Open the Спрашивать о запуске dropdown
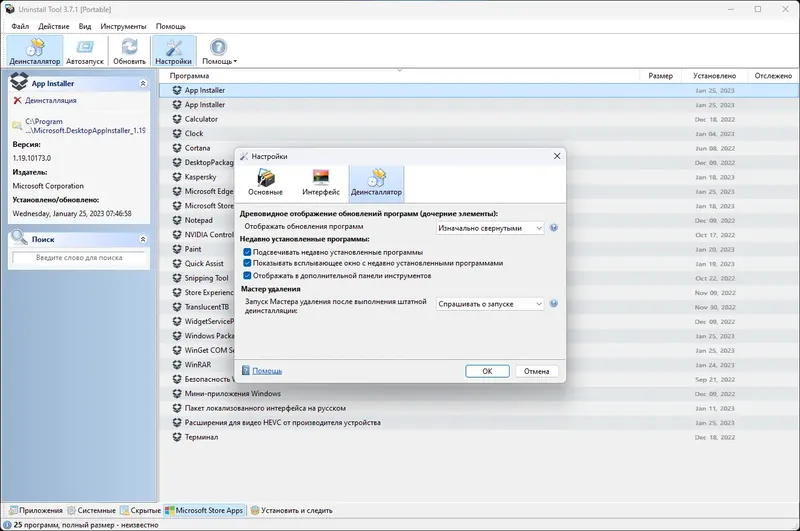800x531 pixels. click(490, 304)
